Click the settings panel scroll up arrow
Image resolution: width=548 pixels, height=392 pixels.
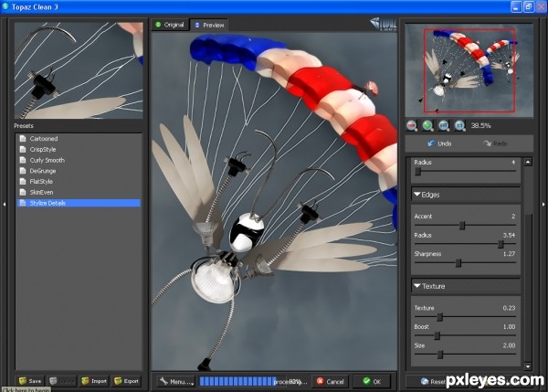click(x=528, y=162)
